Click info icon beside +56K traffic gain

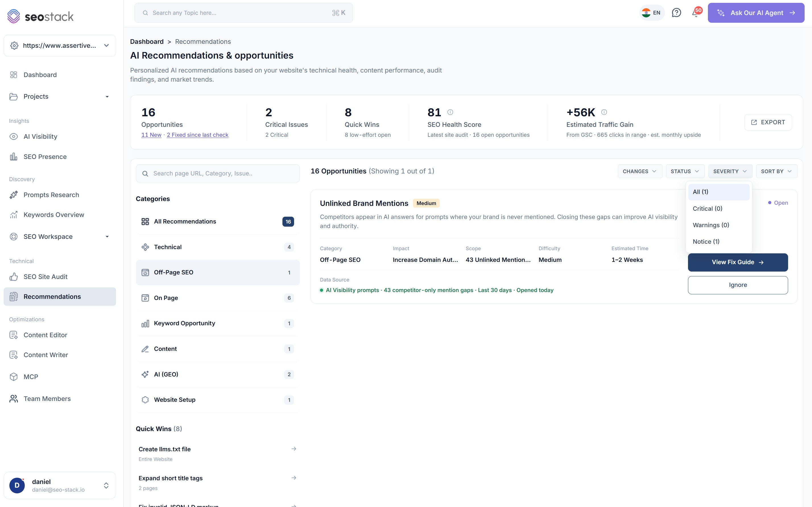(604, 112)
